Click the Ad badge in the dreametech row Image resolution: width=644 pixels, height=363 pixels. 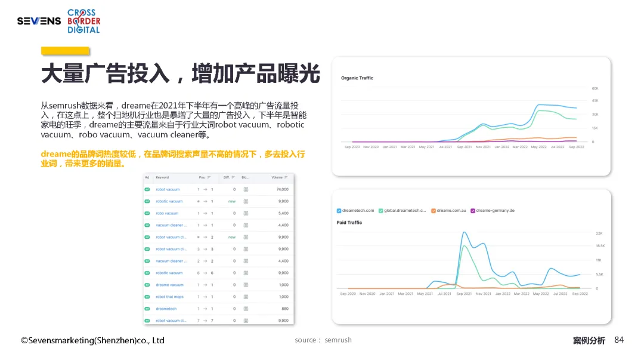147,309
